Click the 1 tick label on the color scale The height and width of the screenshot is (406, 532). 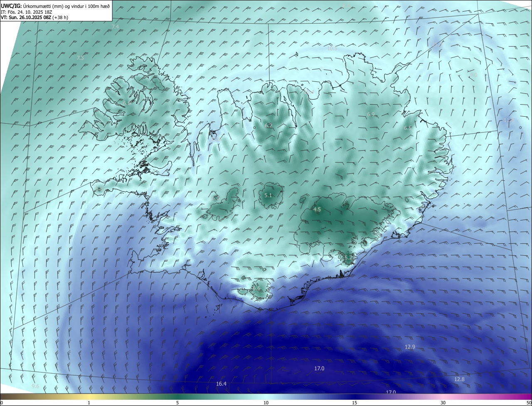coord(89,403)
